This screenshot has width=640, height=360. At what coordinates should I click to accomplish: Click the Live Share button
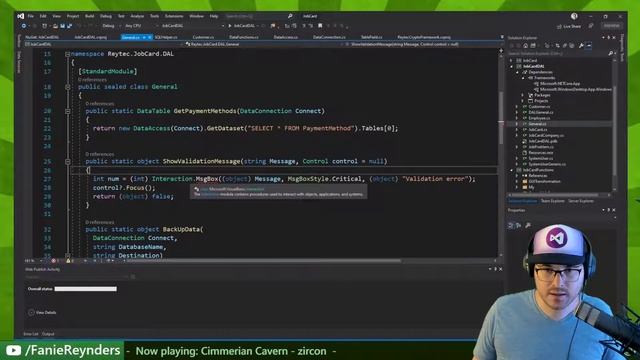569,26
